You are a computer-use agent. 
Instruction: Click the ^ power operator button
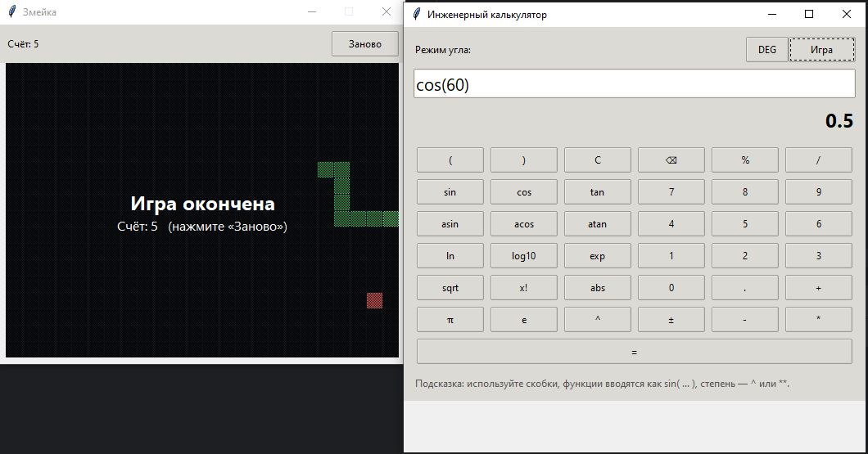click(x=597, y=320)
